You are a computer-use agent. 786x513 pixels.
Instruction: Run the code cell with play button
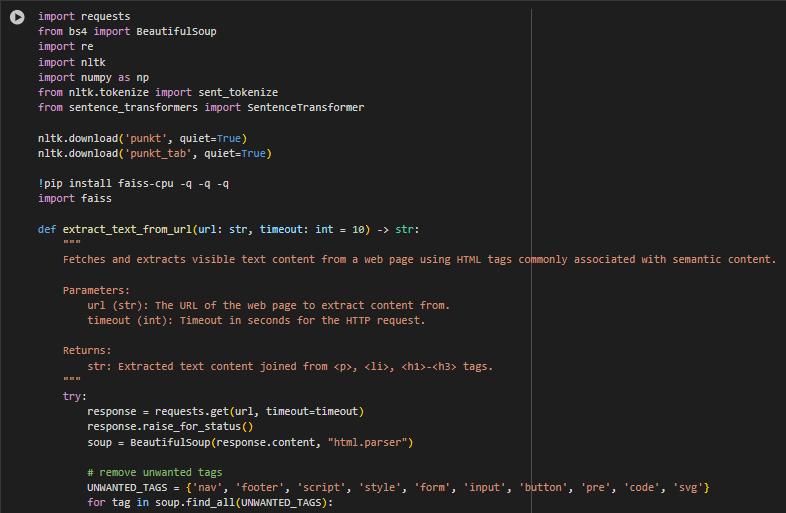17,17
